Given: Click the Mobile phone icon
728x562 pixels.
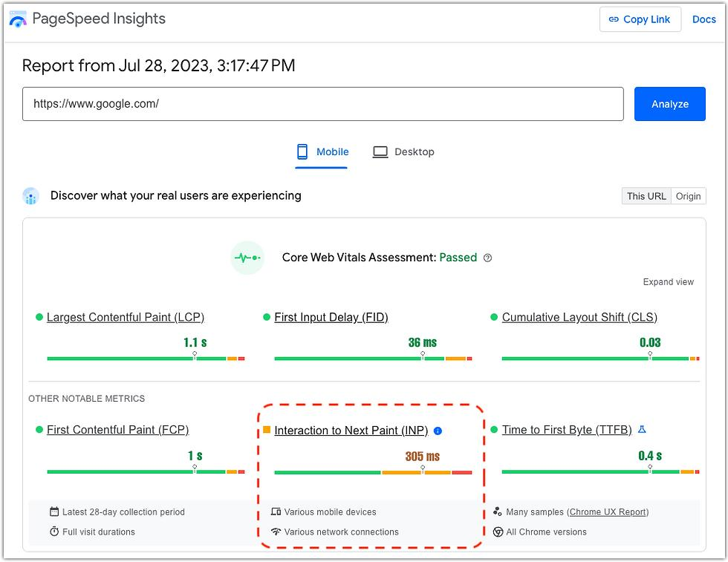Looking at the screenshot, I should [x=302, y=151].
